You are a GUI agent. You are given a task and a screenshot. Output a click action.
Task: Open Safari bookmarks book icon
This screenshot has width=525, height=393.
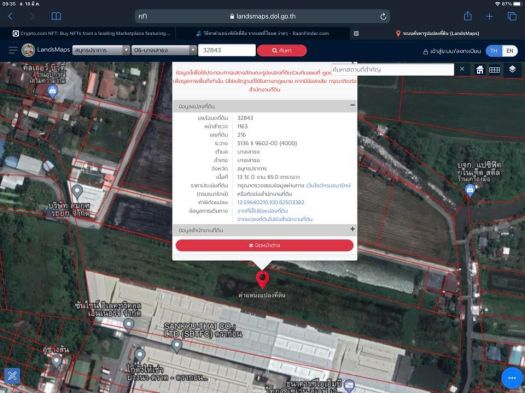[x=56, y=16]
